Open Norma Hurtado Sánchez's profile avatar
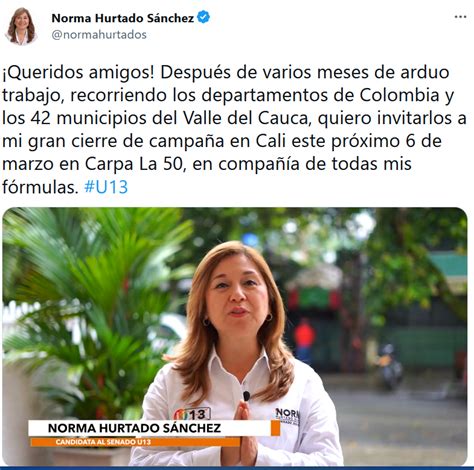 point(21,26)
